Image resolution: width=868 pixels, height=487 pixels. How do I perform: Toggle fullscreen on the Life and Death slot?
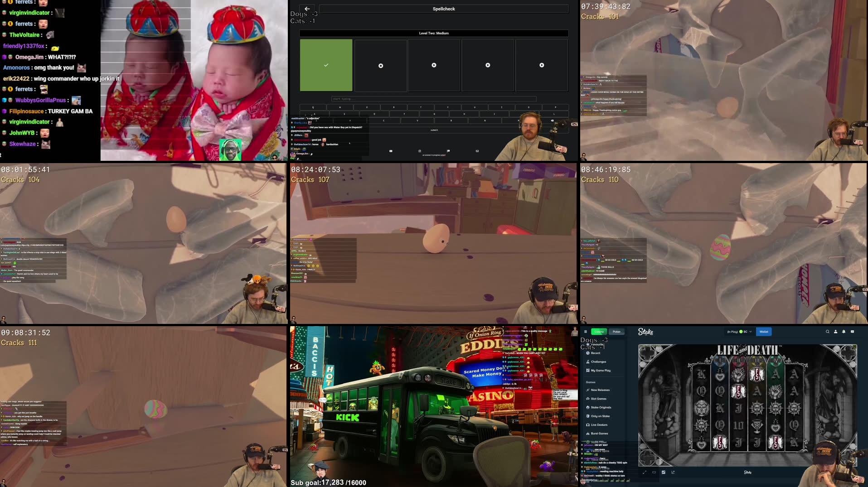644,473
